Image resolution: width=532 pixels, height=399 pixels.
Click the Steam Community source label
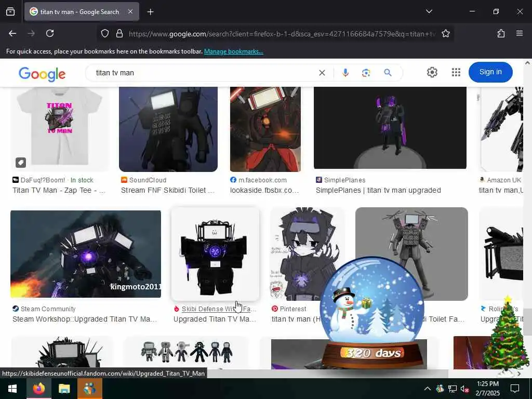(x=44, y=309)
